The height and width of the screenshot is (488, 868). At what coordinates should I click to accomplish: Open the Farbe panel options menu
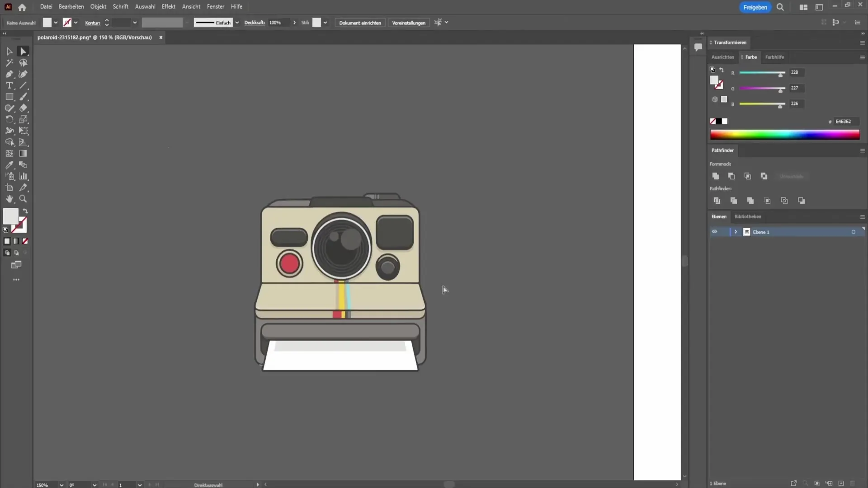862,57
